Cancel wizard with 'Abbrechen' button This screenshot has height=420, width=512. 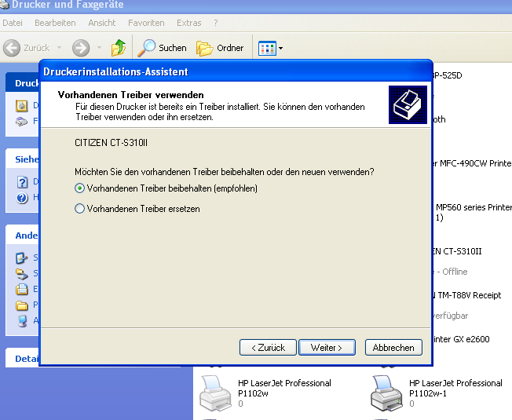tap(393, 348)
